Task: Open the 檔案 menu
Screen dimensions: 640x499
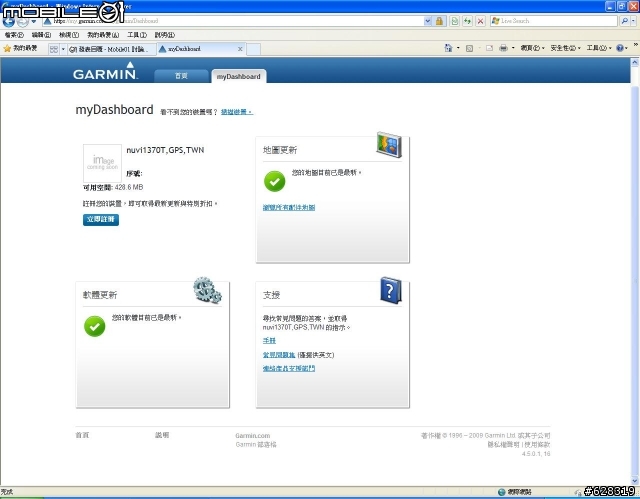Action: click(14, 35)
